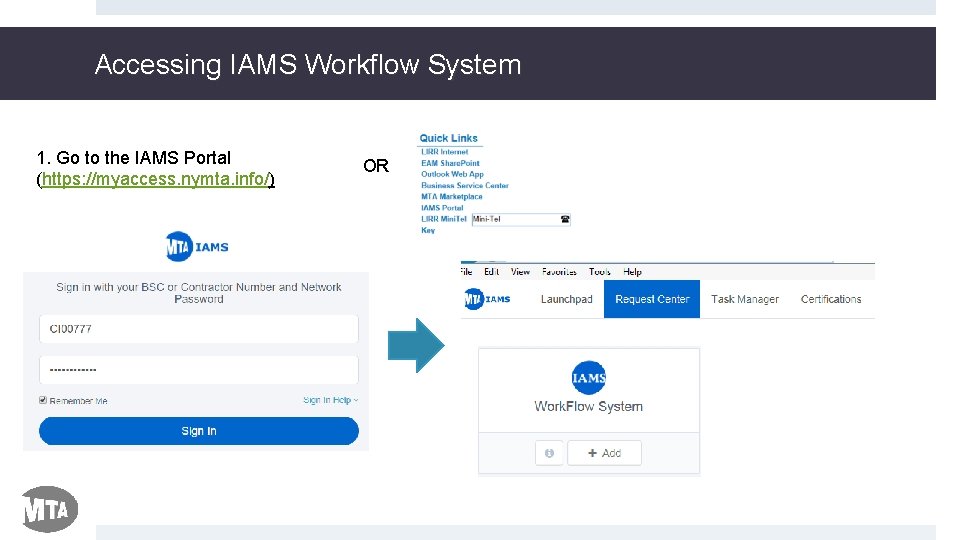Open MTA Marketplace quick link
Image resolution: width=960 pixels, height=540 pixels.
pyautogui.click(x=451, y=197)
